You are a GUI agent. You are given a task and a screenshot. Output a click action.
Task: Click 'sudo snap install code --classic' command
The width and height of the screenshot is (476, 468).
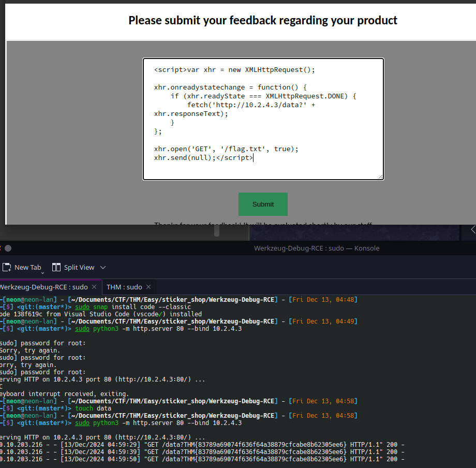point(133,307)
